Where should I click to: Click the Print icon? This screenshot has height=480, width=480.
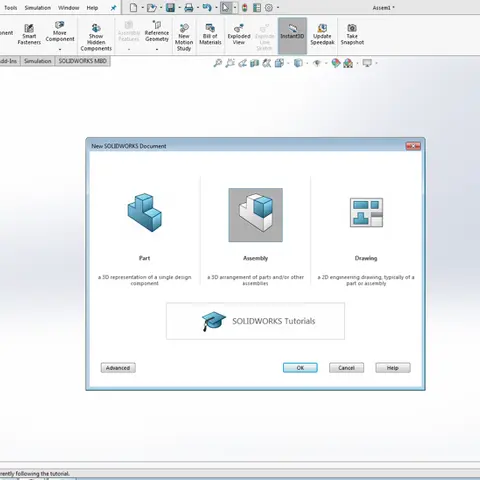189,7
